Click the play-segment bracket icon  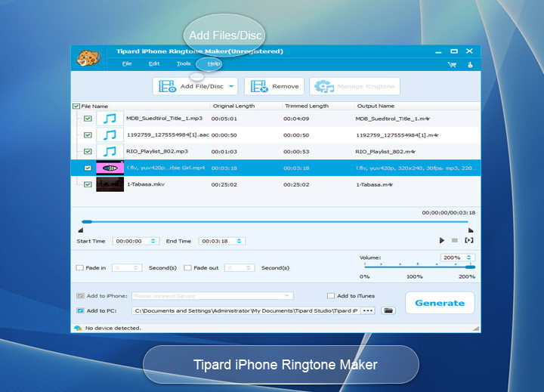tap(469, 240)
